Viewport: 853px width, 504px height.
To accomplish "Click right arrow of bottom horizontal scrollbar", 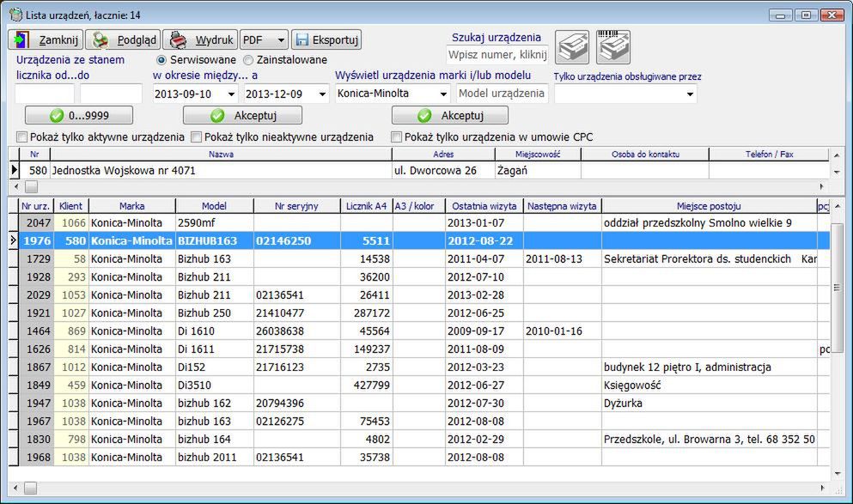I will [822, 489].
